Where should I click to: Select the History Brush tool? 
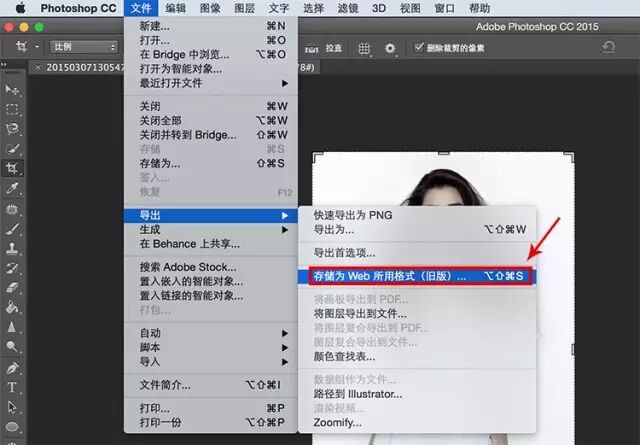click(12, 268)
